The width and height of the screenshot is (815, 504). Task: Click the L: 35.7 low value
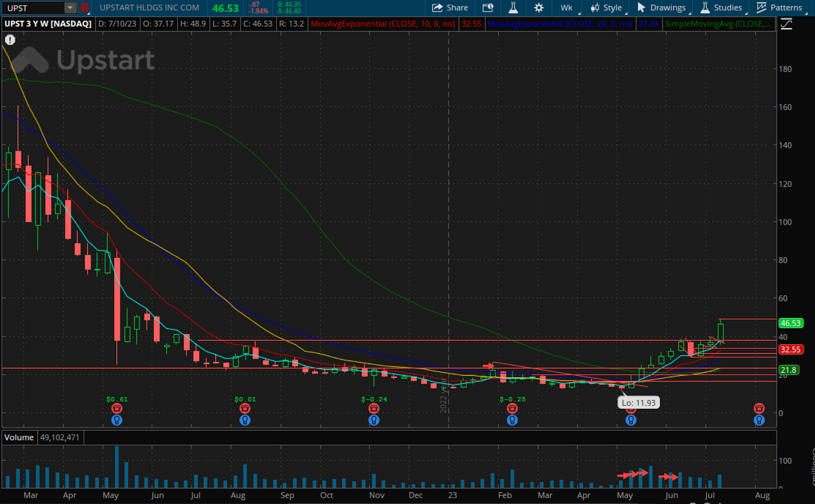[x=224, y=24]
